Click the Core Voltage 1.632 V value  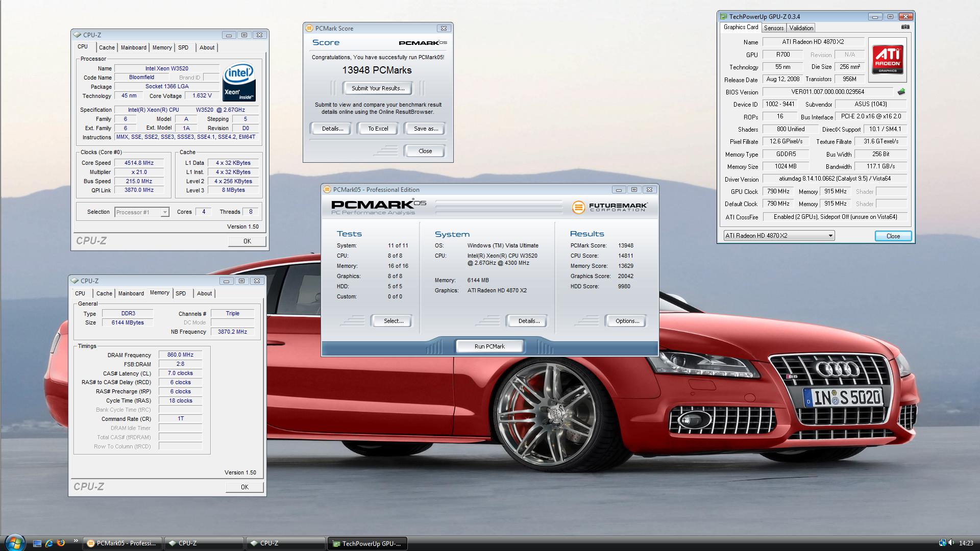coord(202,95)
